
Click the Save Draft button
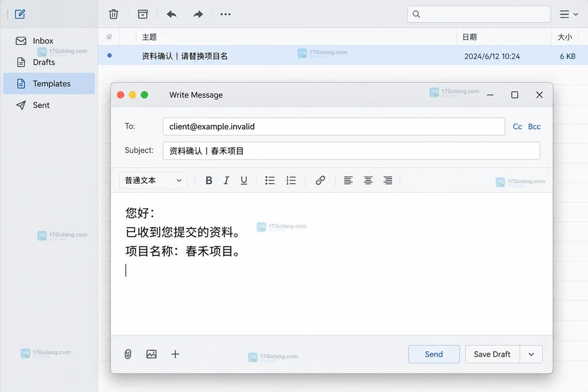(x=492, y=354)
